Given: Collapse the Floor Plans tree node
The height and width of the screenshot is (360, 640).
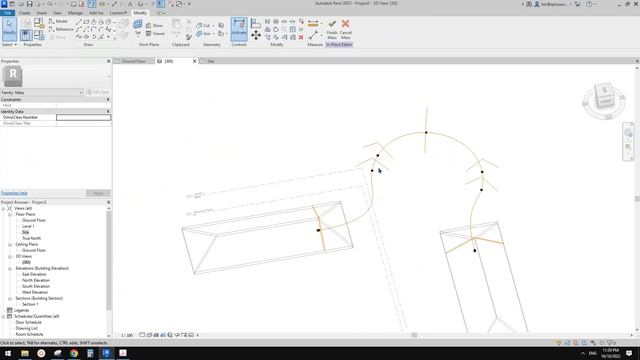Looking at the screenshot, I should [x=10, y=214].
